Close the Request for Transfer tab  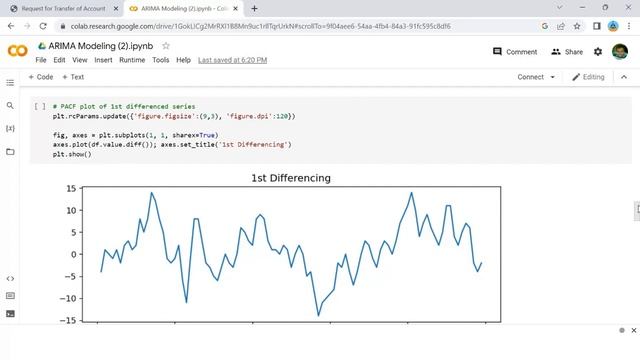pyautogui.click(x=116, y=8)
